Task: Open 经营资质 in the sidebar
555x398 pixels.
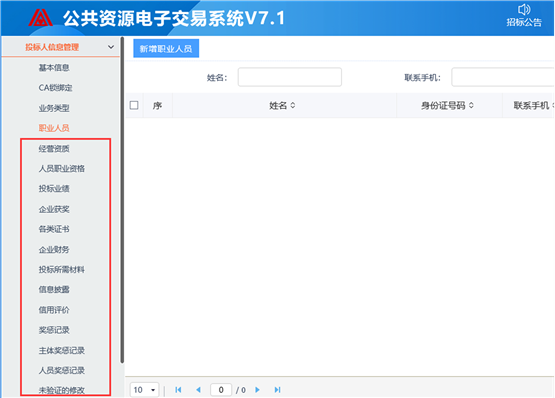Action: tap(54, 149)
